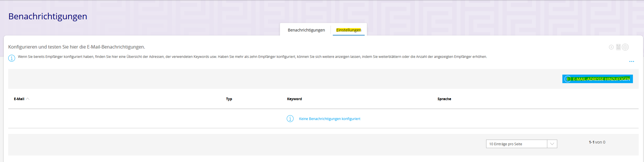Image resolution: width=644 pixels, height=162 pixels.
Task: Select the Einstellungen tab
Action: (x=348, y=30)
